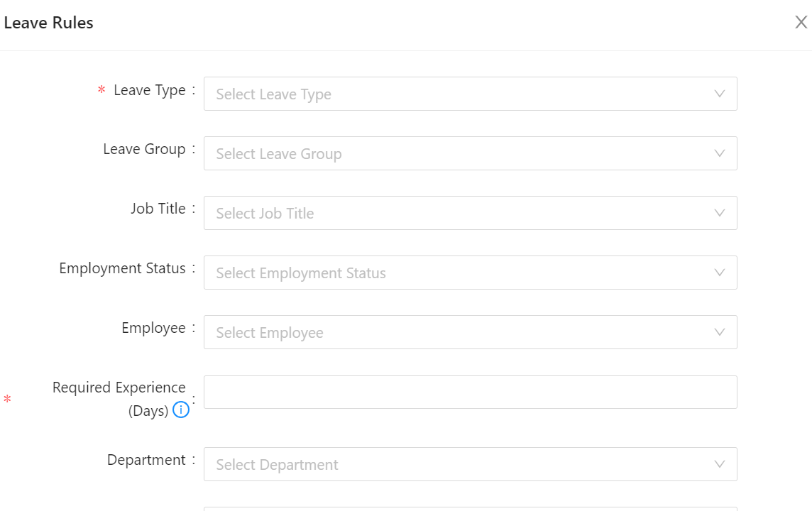812x511 pixels.
Task: Open the Select Leave Type dropdown
Action: pos(461,94)
